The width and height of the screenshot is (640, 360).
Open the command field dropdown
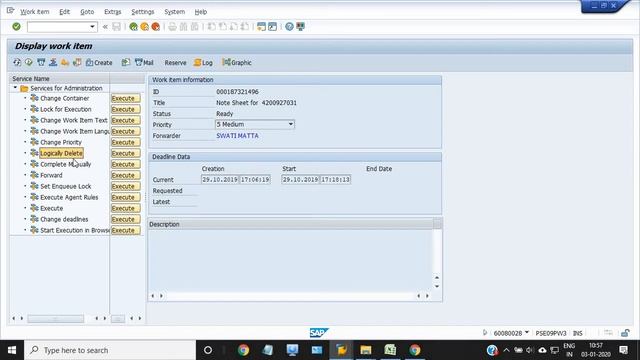click(92, 27)
